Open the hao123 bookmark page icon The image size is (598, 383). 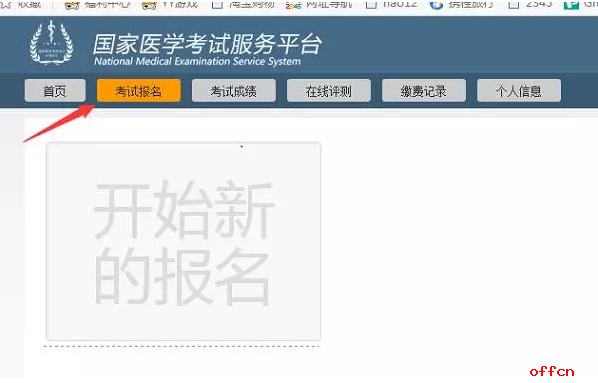click(371, 4)
